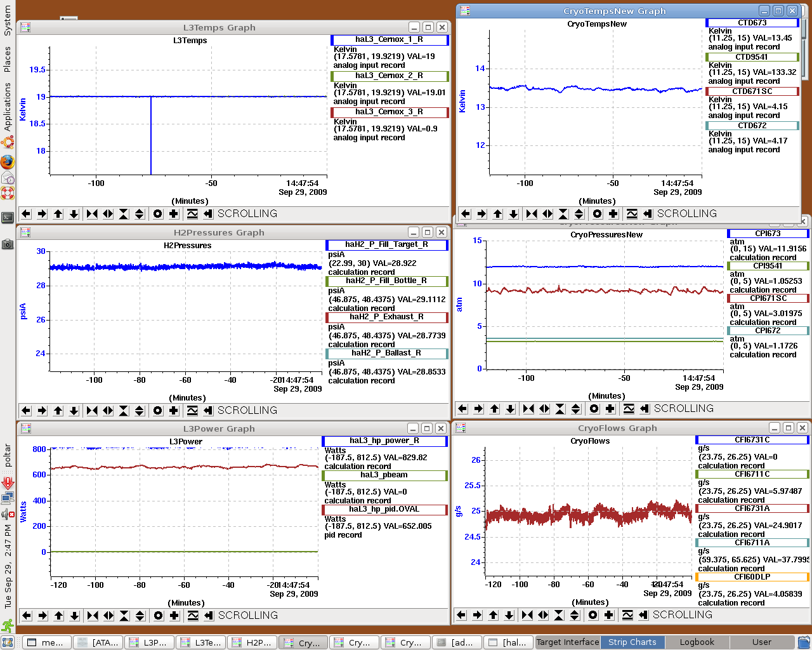Select the CPI671SC curve label

[x=768, y=298]
